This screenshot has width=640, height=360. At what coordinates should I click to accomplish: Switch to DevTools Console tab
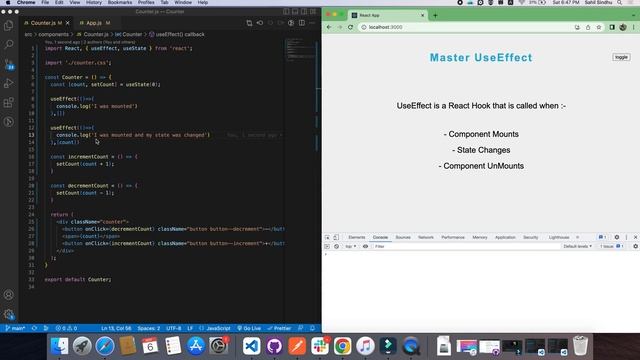380,237
